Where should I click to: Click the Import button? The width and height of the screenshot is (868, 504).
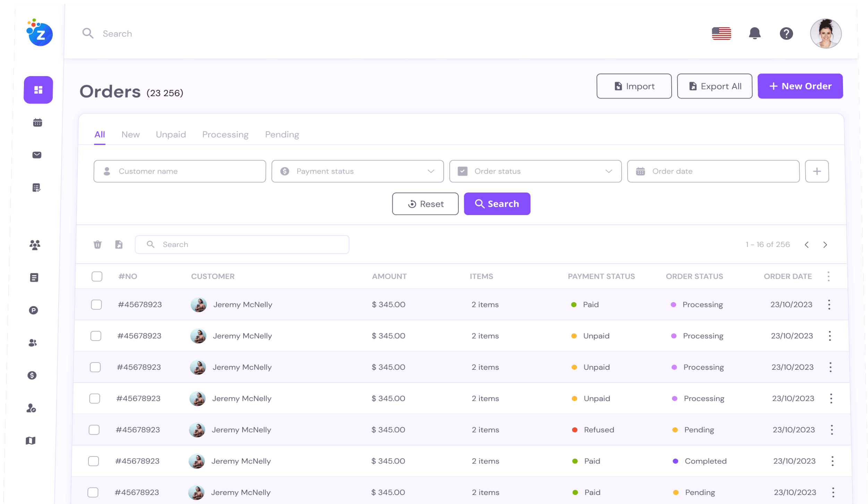tap(634, 86)
